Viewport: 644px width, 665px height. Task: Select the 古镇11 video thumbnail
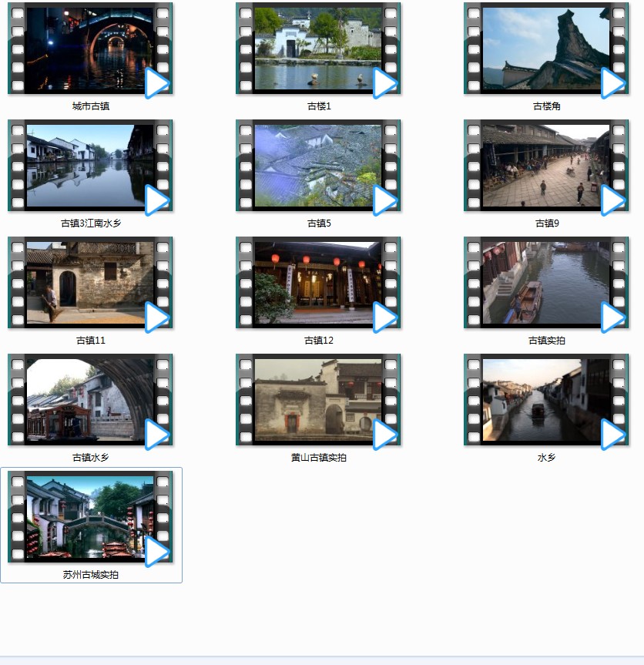tap(90, 283)
